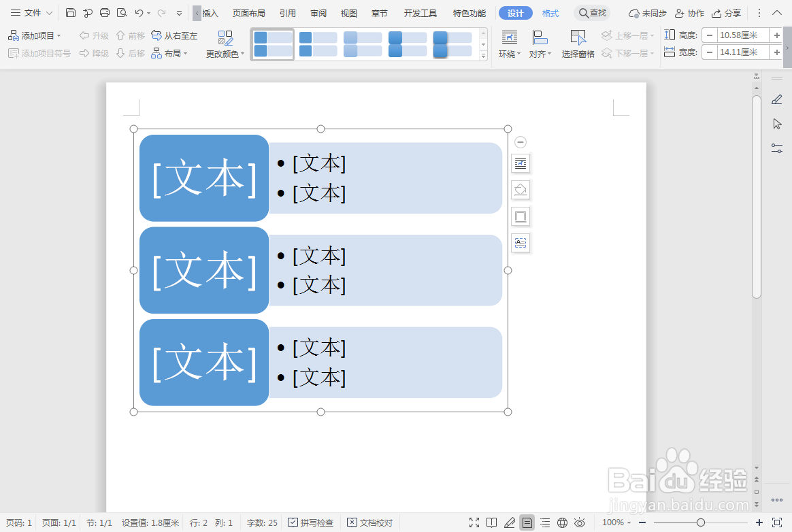Click the 高度 height input field
Image resolution: width=792 pixels, height=532 pixels.
point(743,35)
